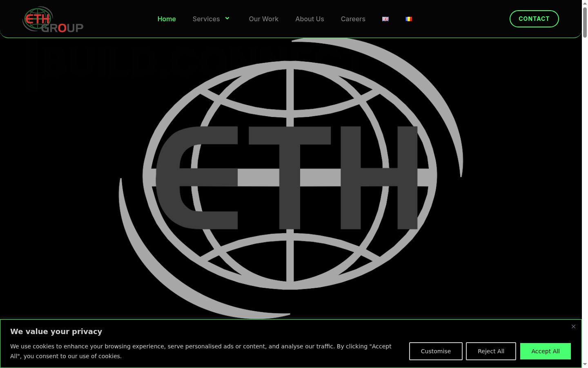Reject All cookies
The image size is (588, 368).
pyautogui.click(x=491, y=351)
